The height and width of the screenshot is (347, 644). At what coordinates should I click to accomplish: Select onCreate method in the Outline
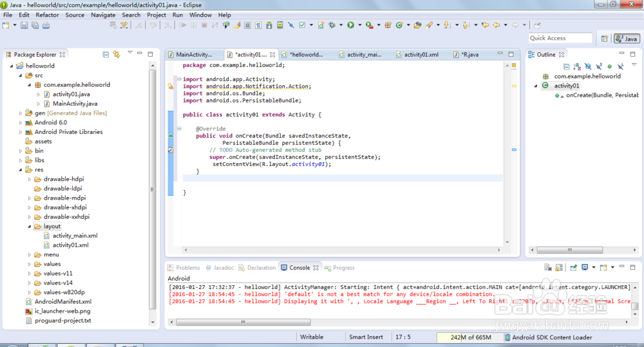596,95
